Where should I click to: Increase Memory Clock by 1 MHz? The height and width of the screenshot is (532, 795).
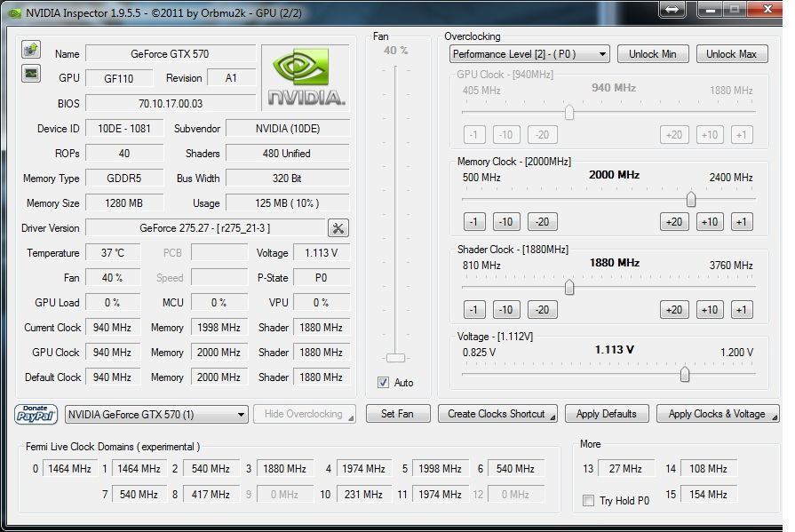[742, 222]
